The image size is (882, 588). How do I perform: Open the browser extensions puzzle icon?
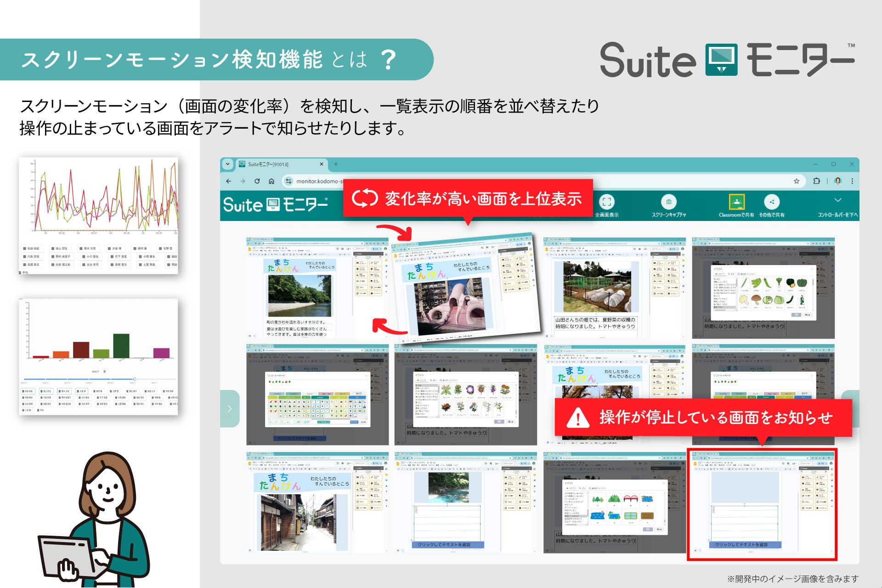816,181
